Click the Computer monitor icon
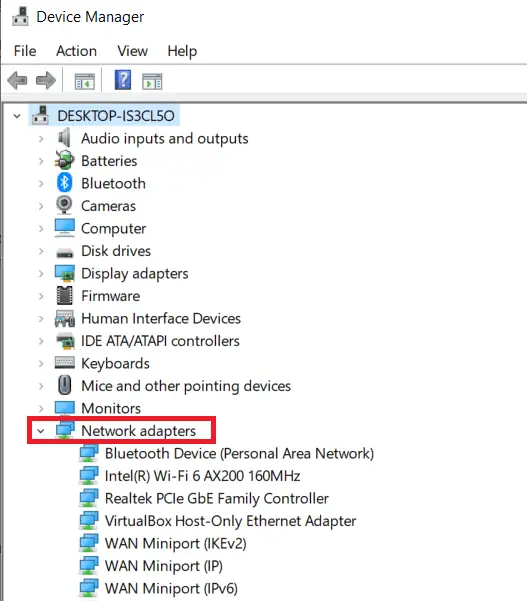The width and height of the screenshot is (527, 601). tap(64, 228)
